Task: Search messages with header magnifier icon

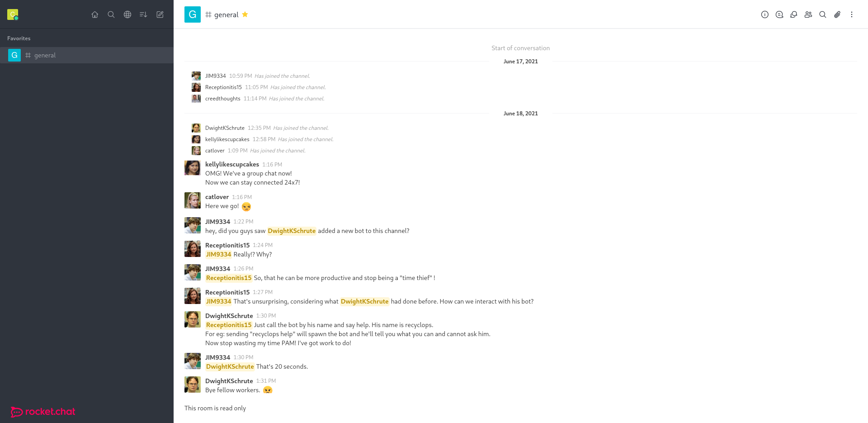Action: [x=823, y=14]
